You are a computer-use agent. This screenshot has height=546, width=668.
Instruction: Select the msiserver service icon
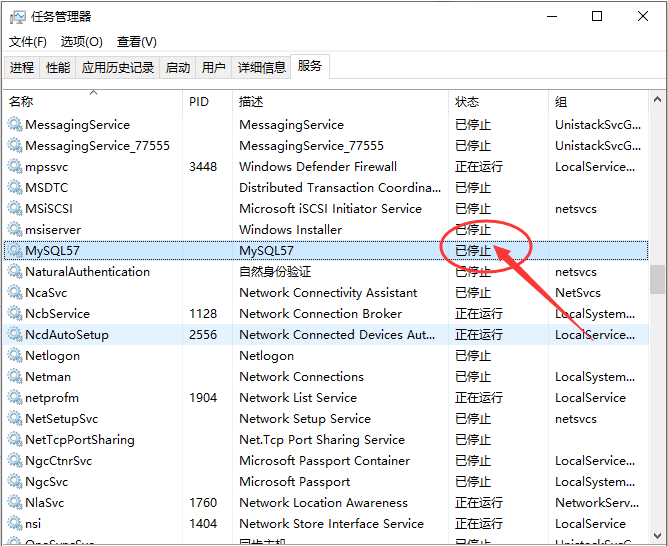(x=14, y=230)
